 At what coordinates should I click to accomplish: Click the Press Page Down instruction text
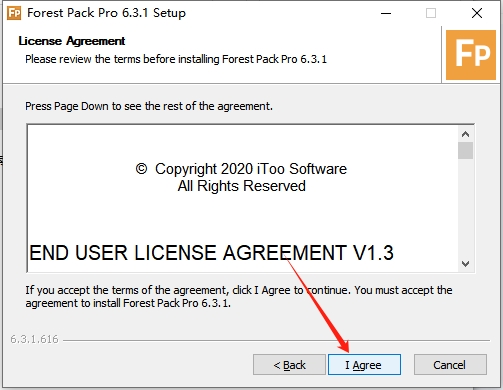click(x=149, y=106)
